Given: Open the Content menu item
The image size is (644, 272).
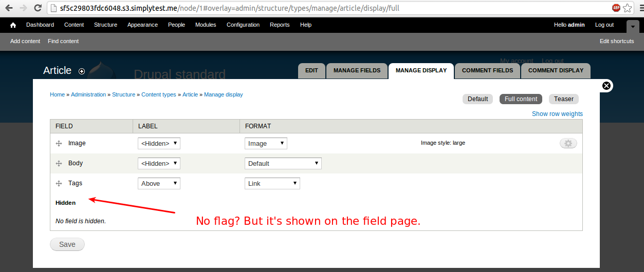Looking at the screenshot, I should (74, 25).
